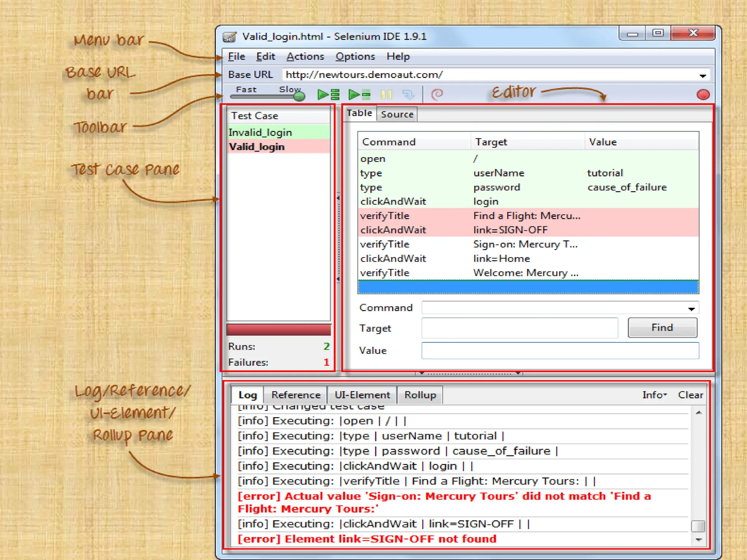Switch to the Reference tab

pos(296,395)
